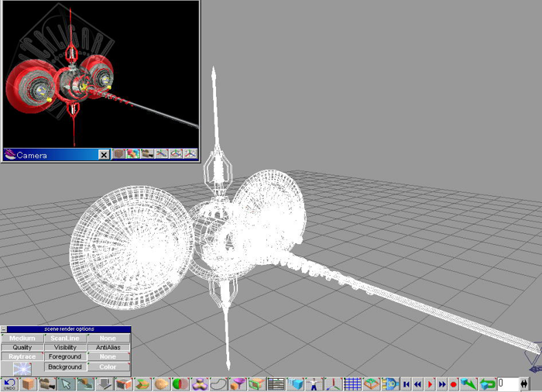Select the standing human figure tool
This screenshot has height=392, width=542.
314,384
